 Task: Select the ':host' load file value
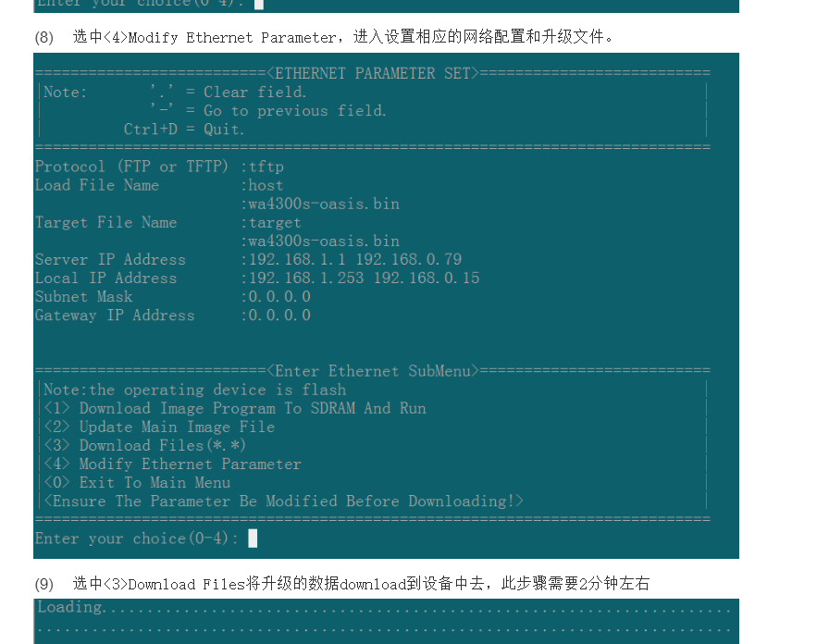[262, 185]
